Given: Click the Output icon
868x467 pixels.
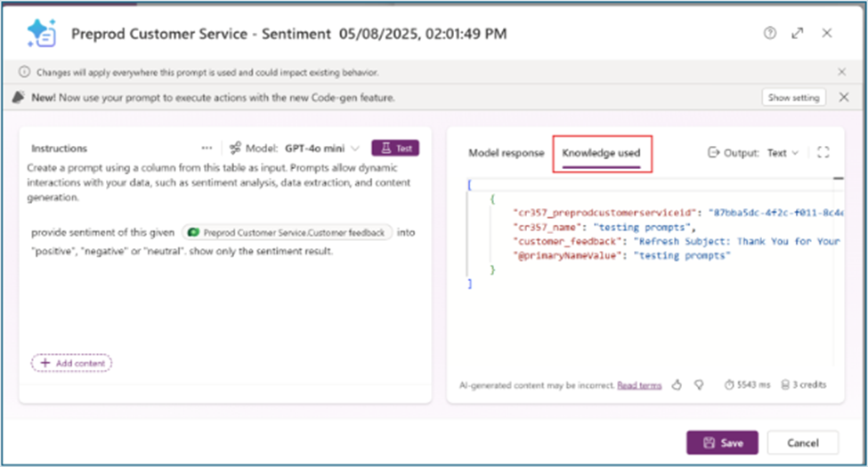Looking at the screenshot, I should click(x=714, y=152).
